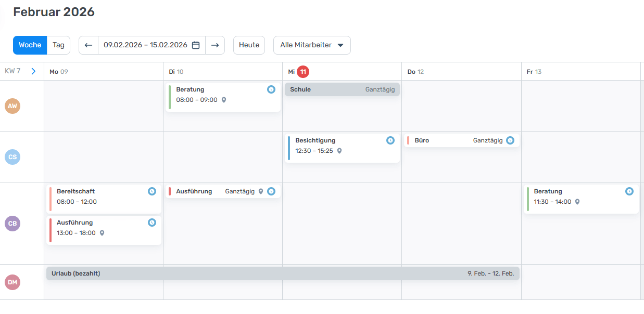Expand the KW 7 chevron
The width and height of the screenshot is (644, 314).
coord(33,71)
